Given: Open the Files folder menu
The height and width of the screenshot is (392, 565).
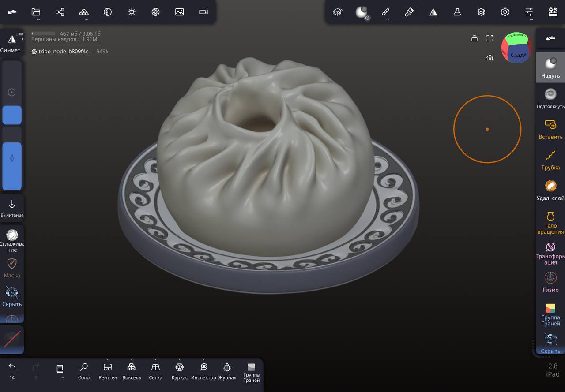Looking at the screenshot, I should pos(36,12).
